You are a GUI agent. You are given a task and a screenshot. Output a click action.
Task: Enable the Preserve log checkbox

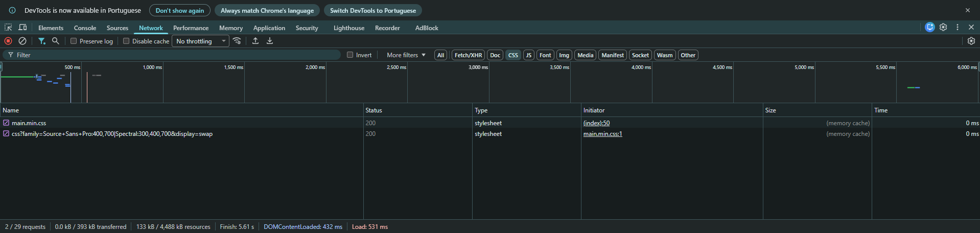pos(74,41)
